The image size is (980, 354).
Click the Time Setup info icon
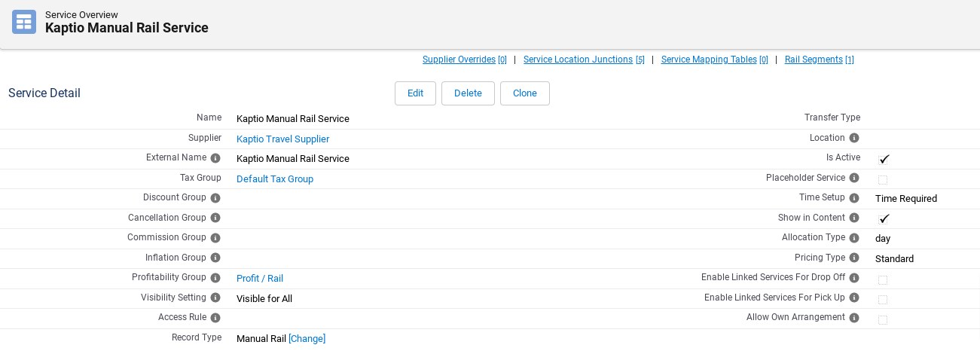point(854,198)
